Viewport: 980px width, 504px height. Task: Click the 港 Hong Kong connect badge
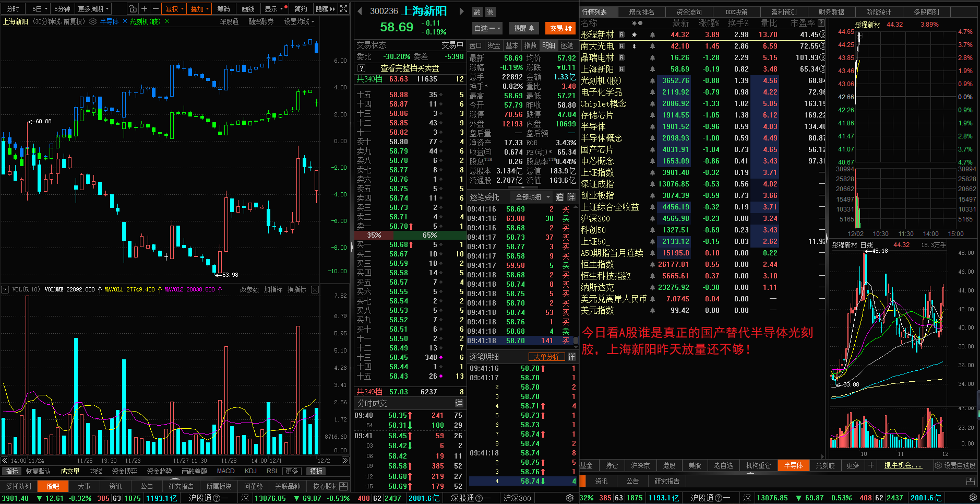click(x=490, y=12)
